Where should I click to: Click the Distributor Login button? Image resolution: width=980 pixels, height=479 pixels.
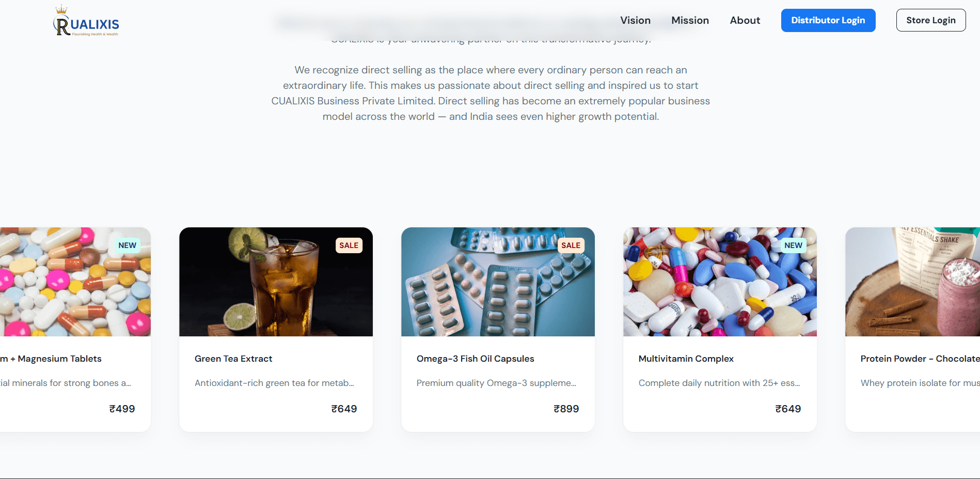[x=828, y=20]
